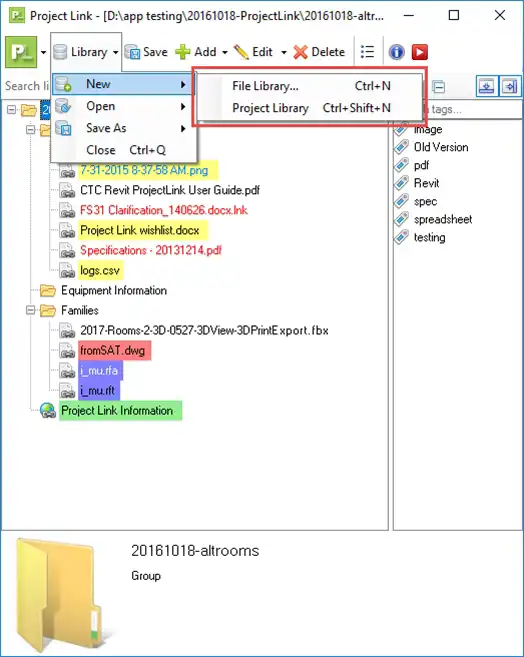Select the i_mu.rft file

click(x=99, y=391)
